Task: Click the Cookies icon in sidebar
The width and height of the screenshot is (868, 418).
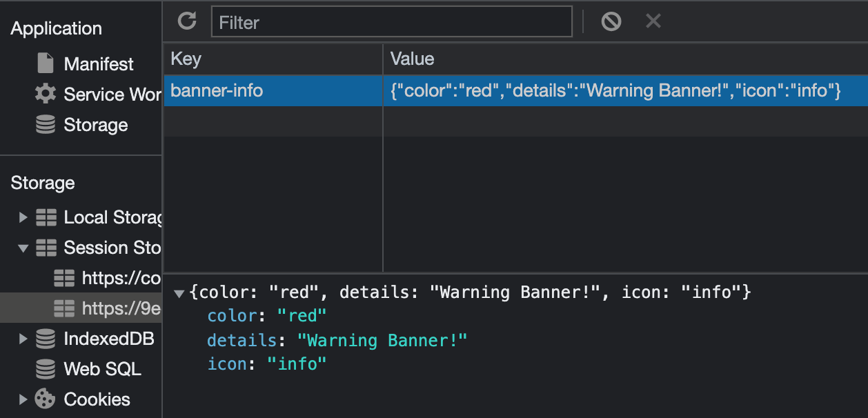Action: click(46, 399)
